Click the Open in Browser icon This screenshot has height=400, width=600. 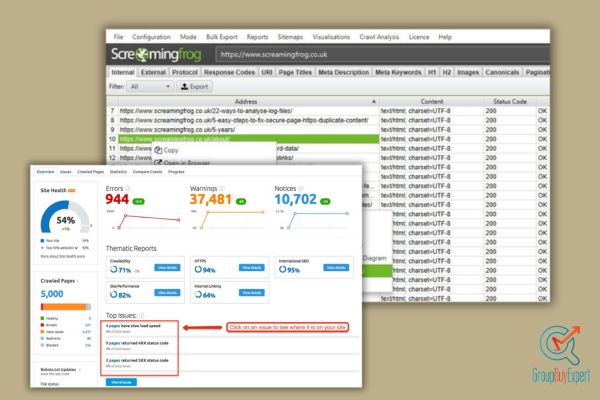158,163
